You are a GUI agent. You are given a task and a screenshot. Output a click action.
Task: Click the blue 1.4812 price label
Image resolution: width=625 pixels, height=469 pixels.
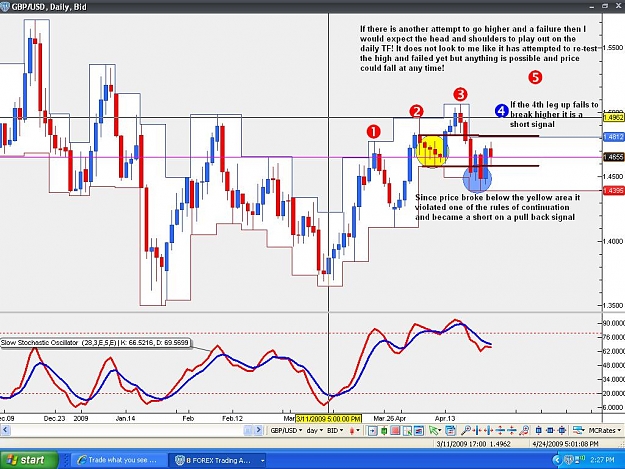click(x=613, y=137)
